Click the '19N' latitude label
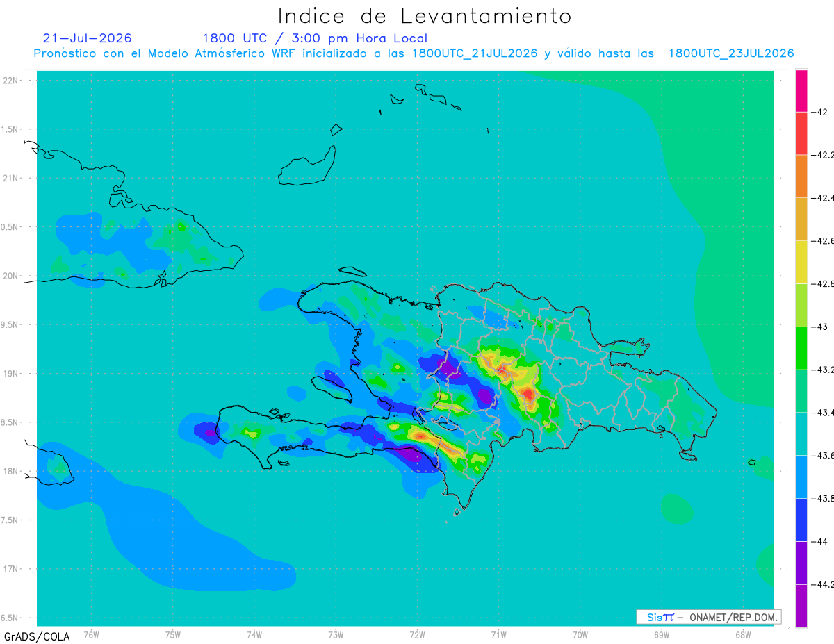Screen dimensions: 834x644 tap(12, 374)
